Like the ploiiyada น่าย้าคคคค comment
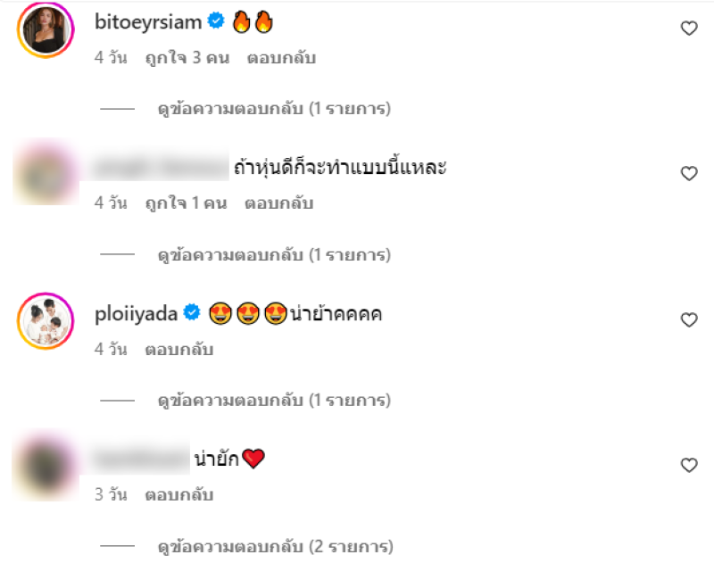The image size is (714, 588). point(689,320)
